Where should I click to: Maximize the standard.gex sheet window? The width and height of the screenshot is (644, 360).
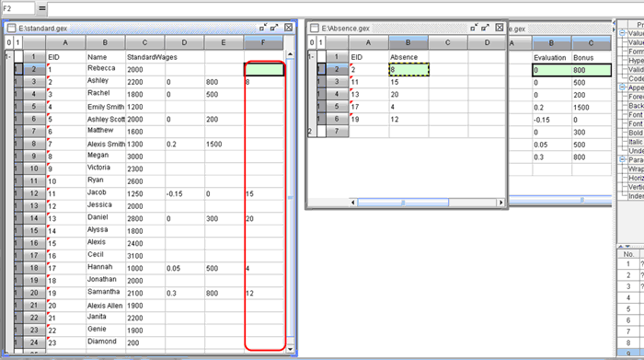click(274, 28)
